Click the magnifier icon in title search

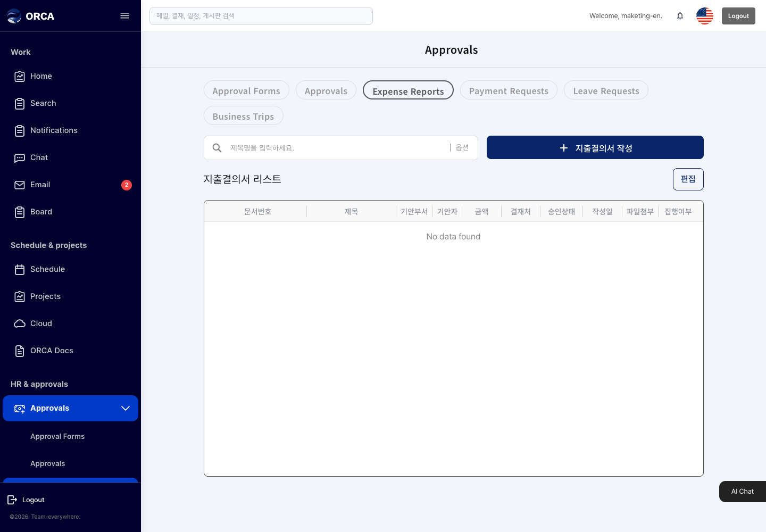point(217,148)
